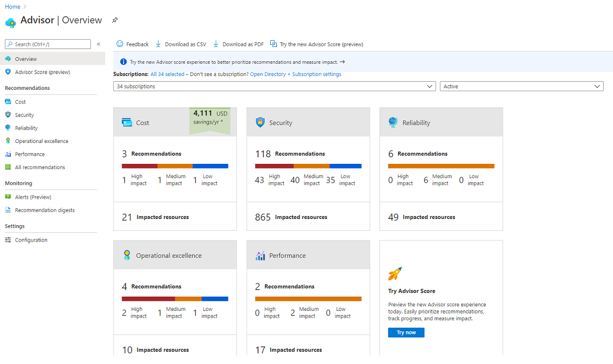
Task: Click the Download as PDF arrow icon
Action: point(216,44)
